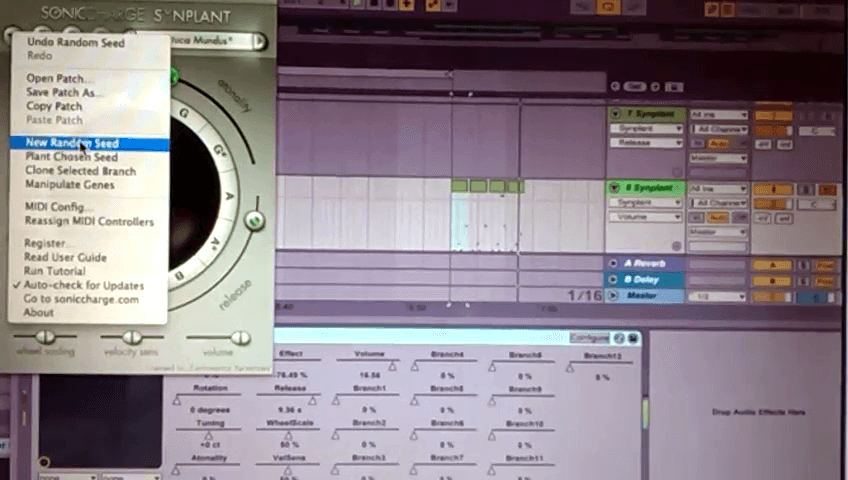Jump to next locator in arrangement
The height and width of the screenshot is (480, 848).
pos(655,86)
